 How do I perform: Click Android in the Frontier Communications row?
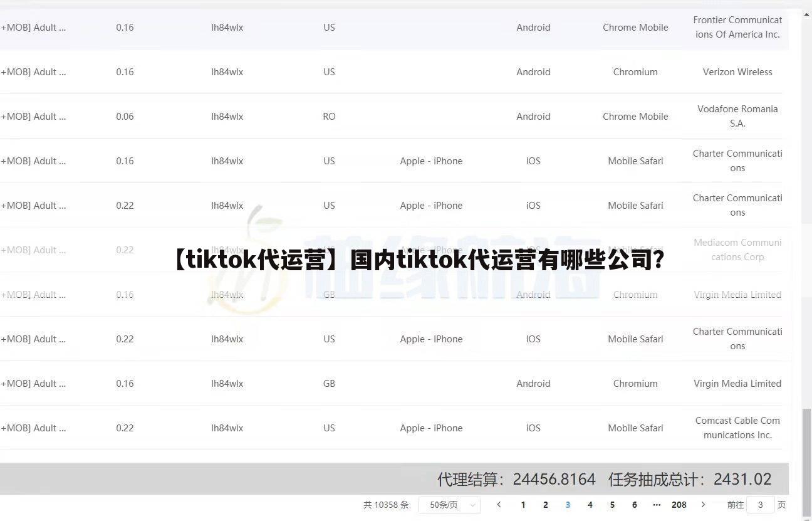click(x=533, y=27)
